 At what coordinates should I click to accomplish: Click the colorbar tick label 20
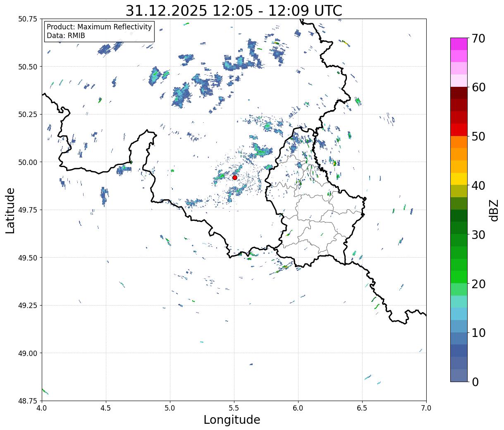pyautogui.click(x=478, y=284)
